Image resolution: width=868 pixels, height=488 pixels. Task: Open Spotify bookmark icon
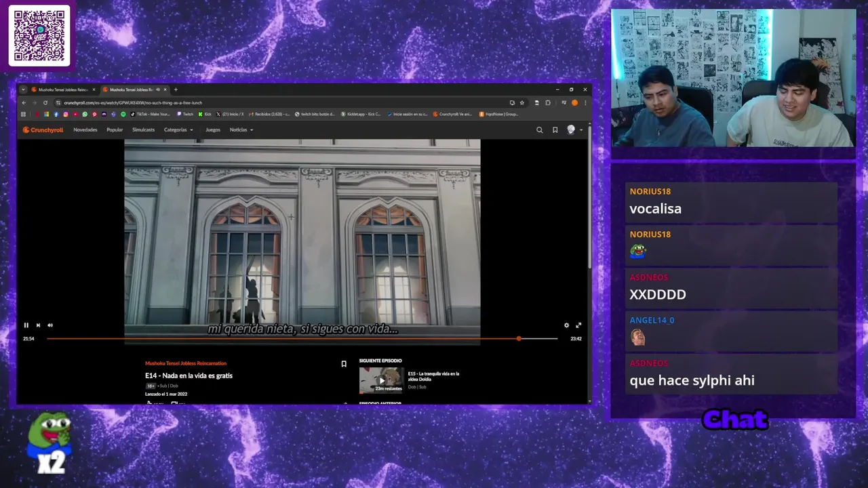point(123,114)
